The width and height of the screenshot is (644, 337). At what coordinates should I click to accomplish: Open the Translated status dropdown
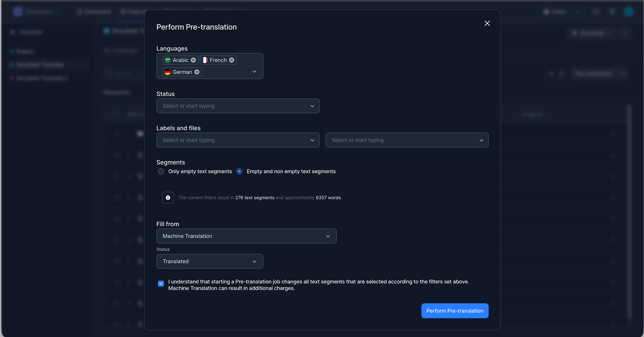(210, 261)
